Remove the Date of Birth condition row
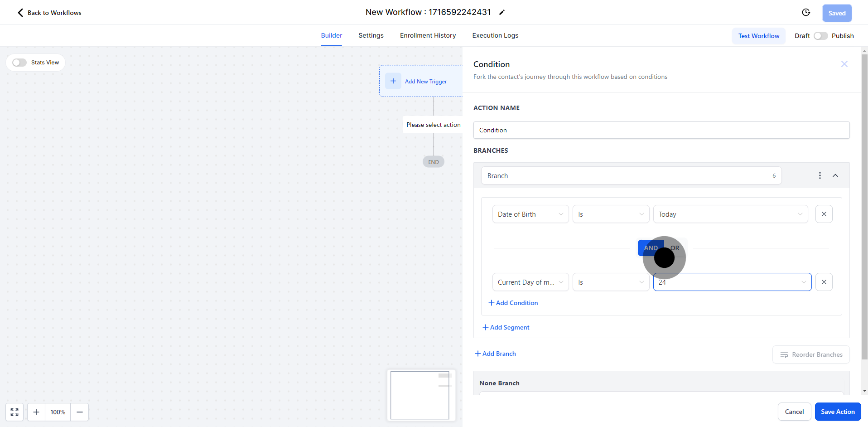The width and height of the screenshot is (868, 427). pos(824,214)
